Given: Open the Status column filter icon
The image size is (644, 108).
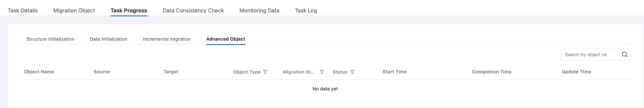Looking at the screenshot, I should [x=352, y=72].
